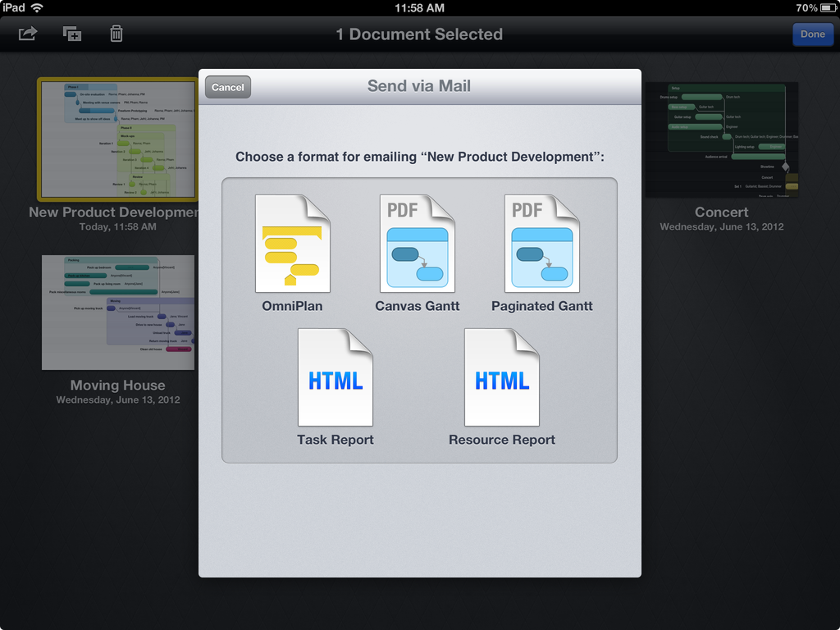Choose the OmniPlan file format icon
Viewport: 840px width, 630px height.
(x=293, y=243)
